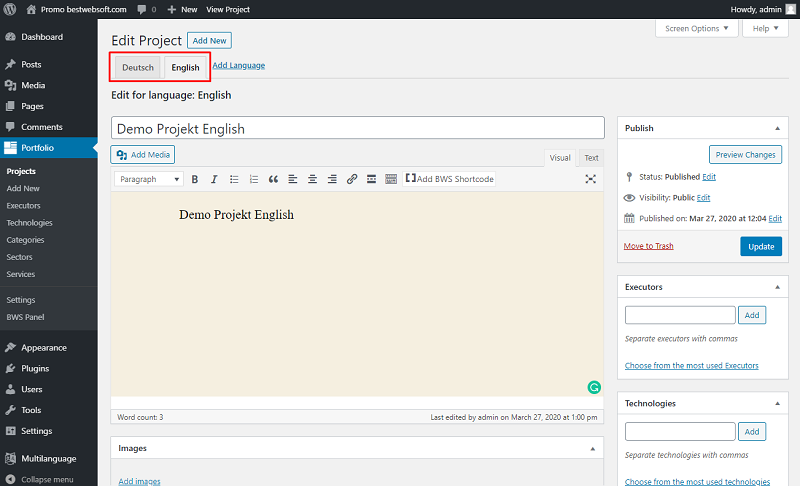Screen dimensions: 800x486
Task: Open the comments bubble in admin bar
Action: (146, 9)
